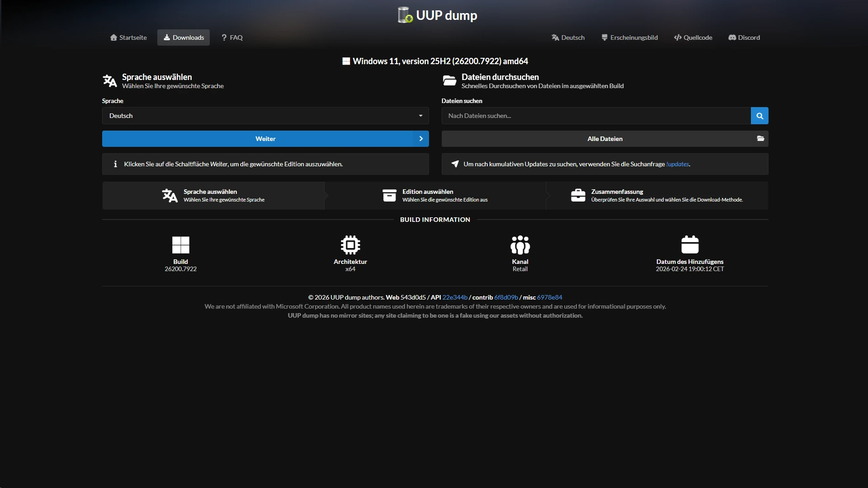Click the Windows 11, version 25H2 title
Image resolution: width=868 pixels, height=488 pixels.
[440, 61]
